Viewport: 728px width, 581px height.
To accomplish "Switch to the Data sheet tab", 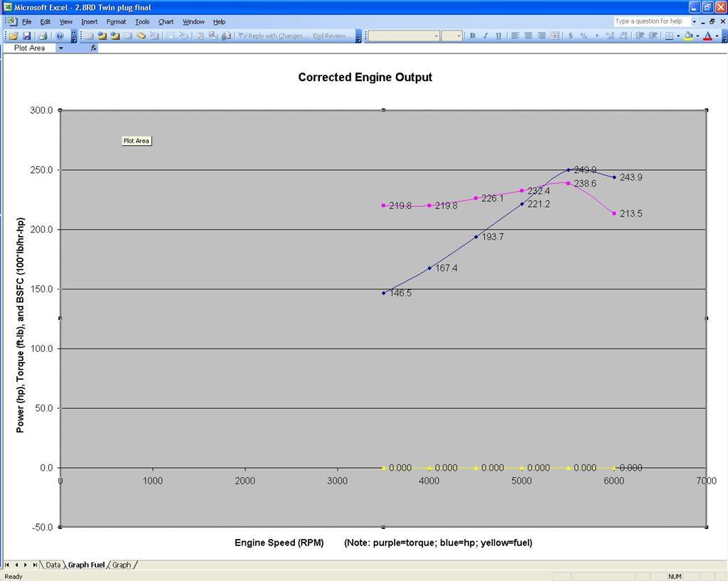I will pos(53,565).
